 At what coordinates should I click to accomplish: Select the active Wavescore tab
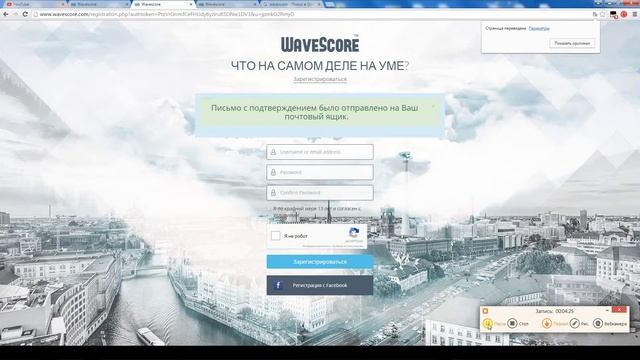coord(163,4)
